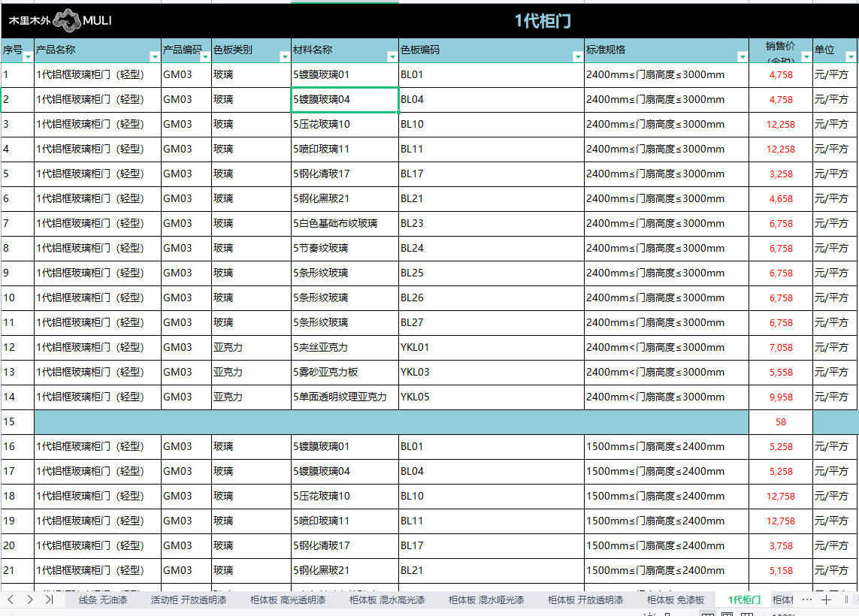Jump to last sheet arrow
This screenshot has width=859, height=616.
tap(49, 599)
